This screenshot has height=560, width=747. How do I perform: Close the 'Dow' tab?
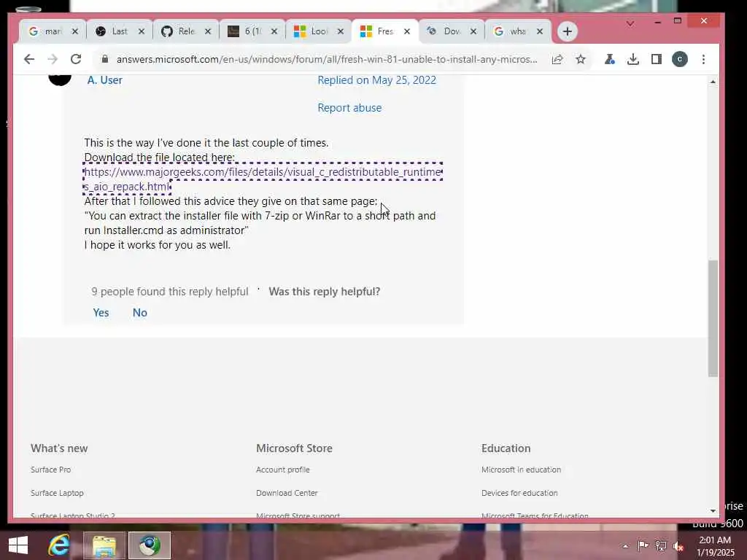[473, 31]
